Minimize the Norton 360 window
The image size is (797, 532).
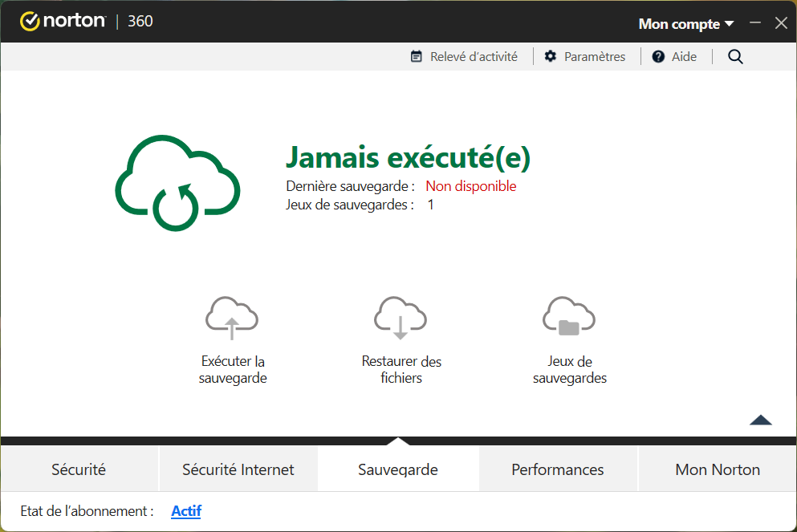point(755,22)
